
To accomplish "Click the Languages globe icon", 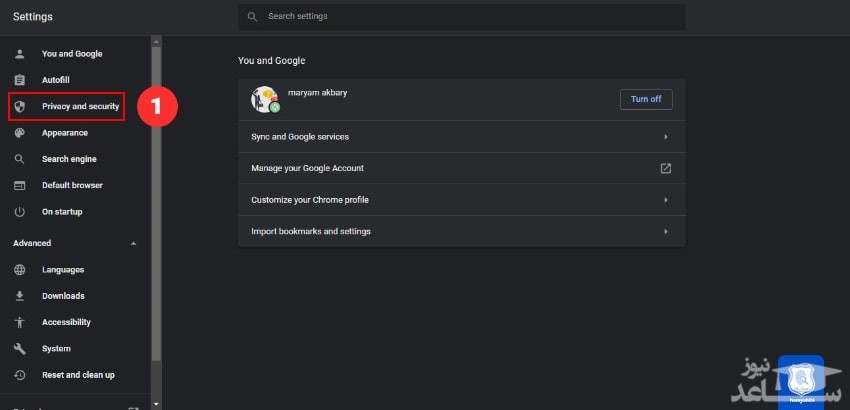I will 19,270.
